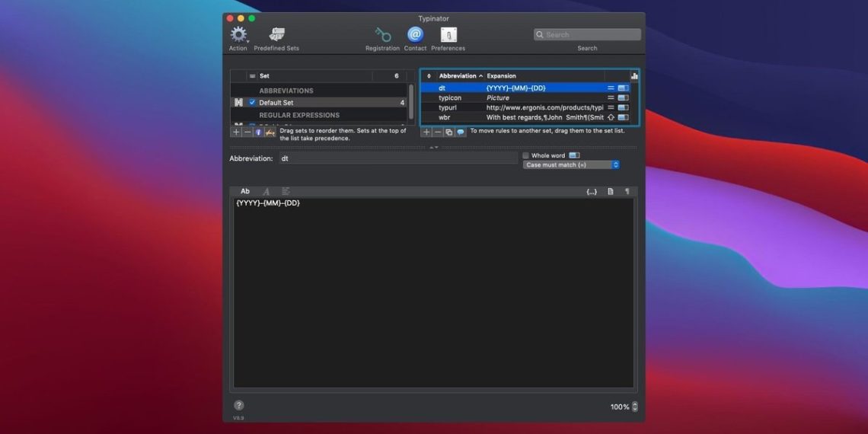The image size is (868, 434).
Task: Add a new rule with the plus button
Action: coord(426,132)
